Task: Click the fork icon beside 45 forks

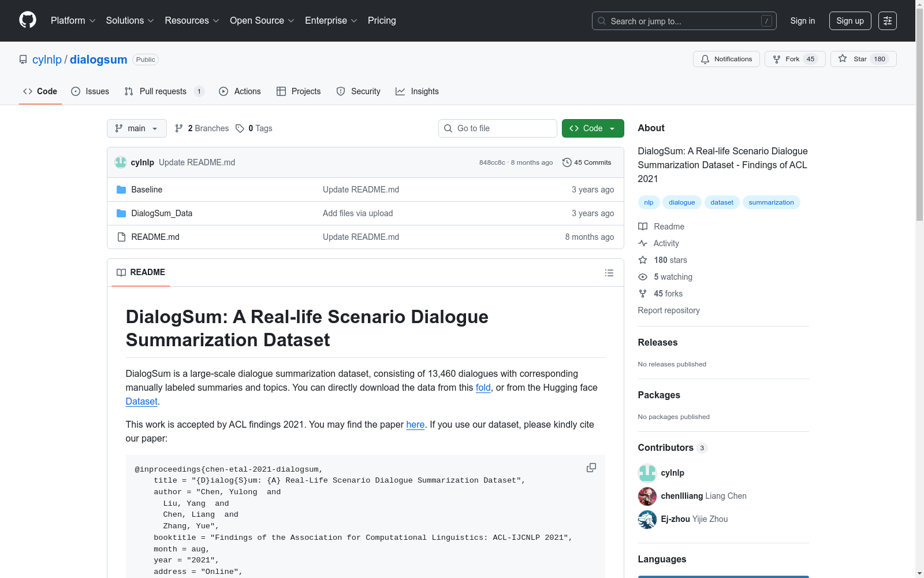Action: (x=643, y=294)
